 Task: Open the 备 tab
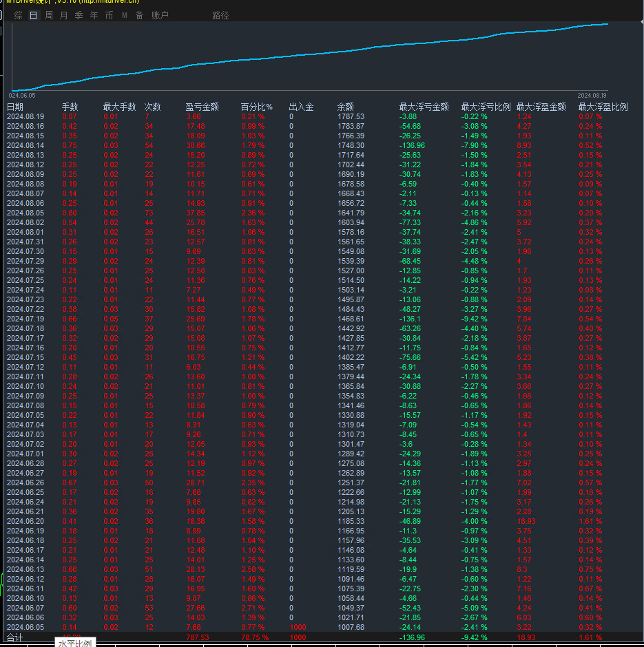pyautogui.click(x=140, y=15)
